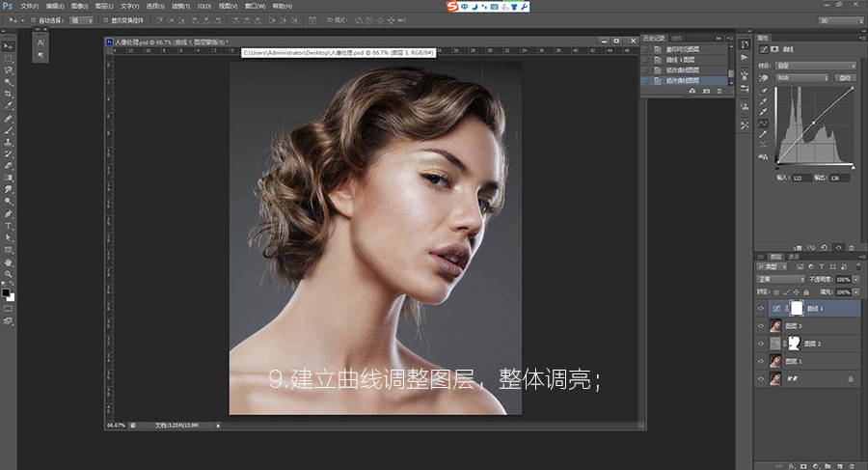Select the Lasso tool

pos(9,69)
